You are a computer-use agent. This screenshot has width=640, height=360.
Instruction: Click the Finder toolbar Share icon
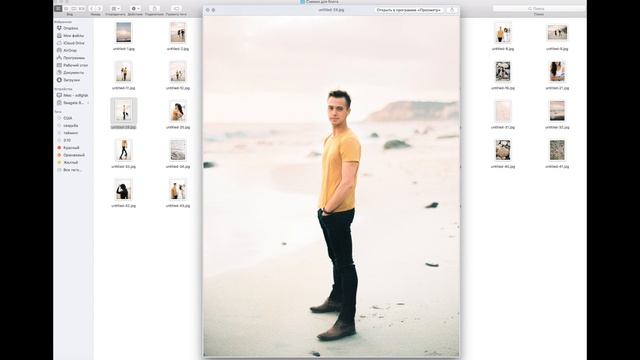pos(154,8)
